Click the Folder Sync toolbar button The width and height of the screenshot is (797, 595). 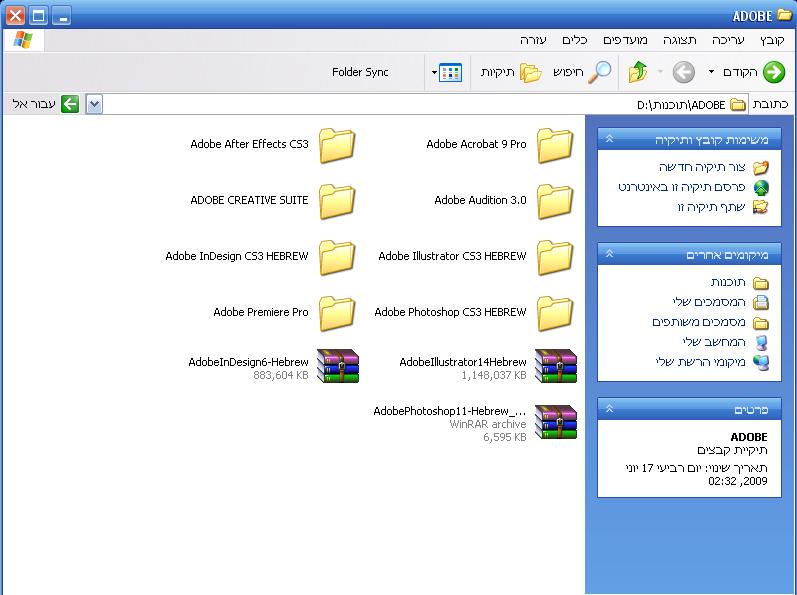click(x=360, y=72)
